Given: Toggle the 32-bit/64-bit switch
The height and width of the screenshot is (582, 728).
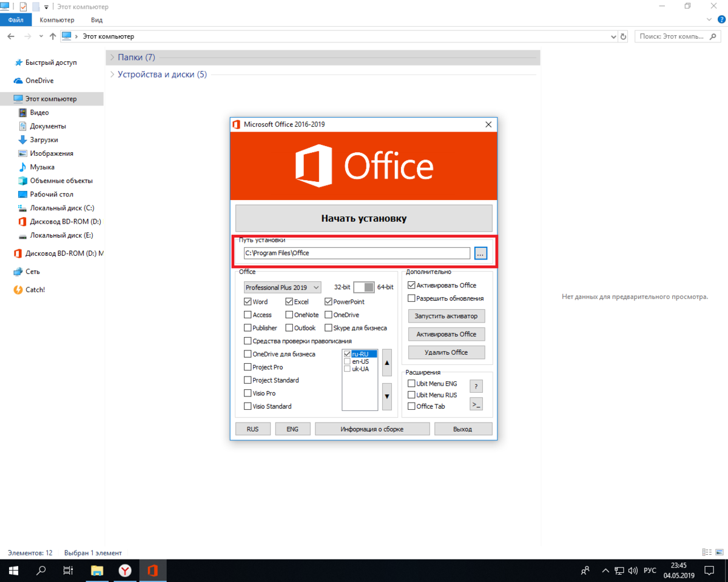Looking at the screenshot, I should [363, 287].
